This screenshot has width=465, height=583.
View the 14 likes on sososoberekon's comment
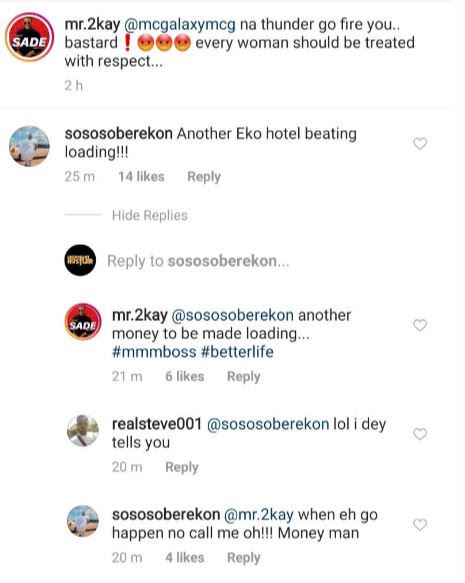tap(141, 177)
